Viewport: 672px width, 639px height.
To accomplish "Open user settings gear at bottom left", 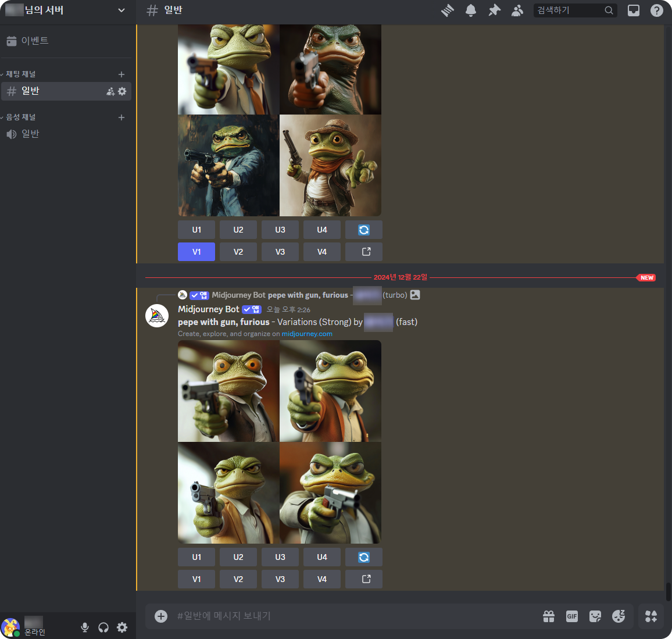I will 122,627.
